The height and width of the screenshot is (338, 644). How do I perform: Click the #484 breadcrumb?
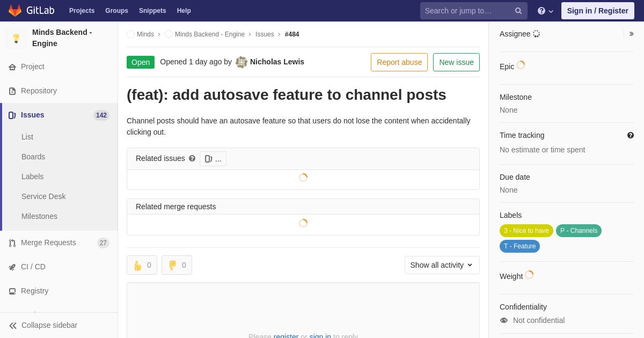pyautogui.click(x=292, y=34)
